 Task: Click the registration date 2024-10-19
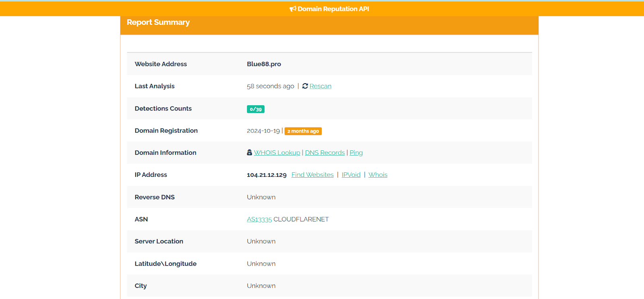[x=263, y=131]
